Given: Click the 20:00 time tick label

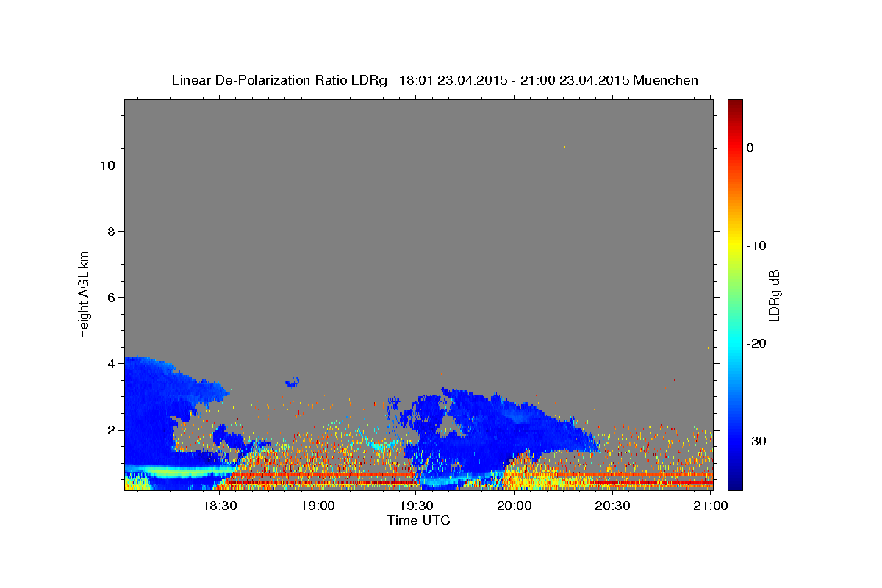Looking at the screenshot, I should pos(514,506).
